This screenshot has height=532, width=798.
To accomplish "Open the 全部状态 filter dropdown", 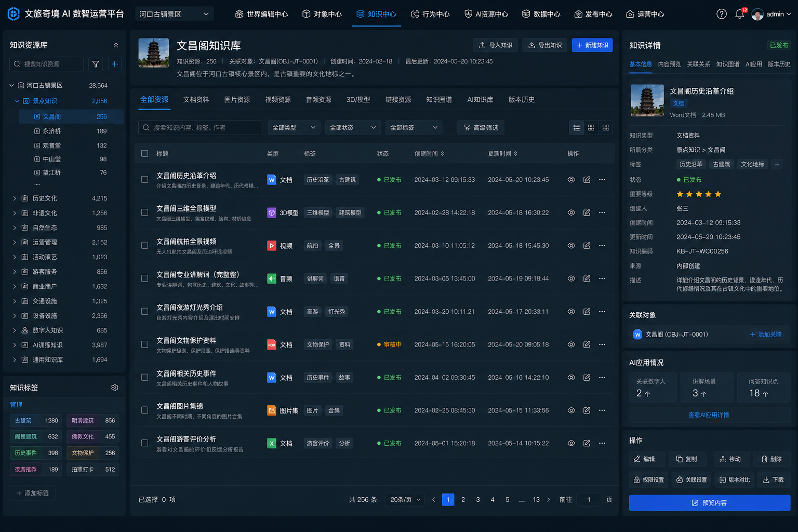I will (x=353, y=127).
